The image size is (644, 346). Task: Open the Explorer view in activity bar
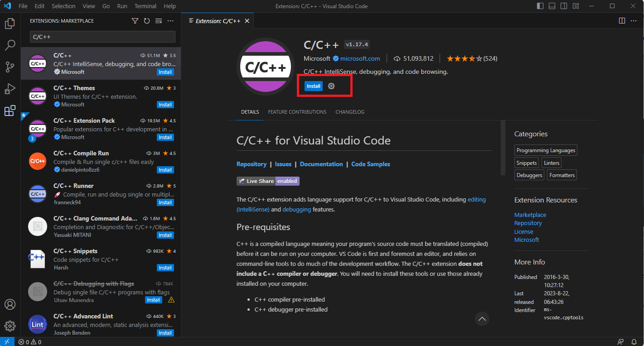10,23
